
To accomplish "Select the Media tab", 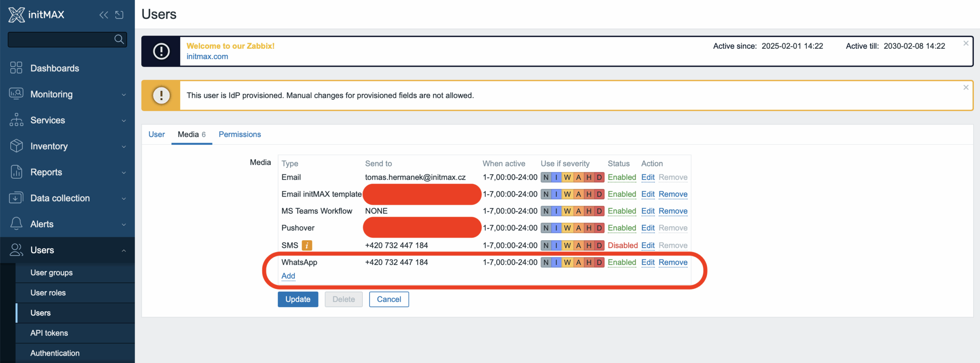I will click(191, 135).
